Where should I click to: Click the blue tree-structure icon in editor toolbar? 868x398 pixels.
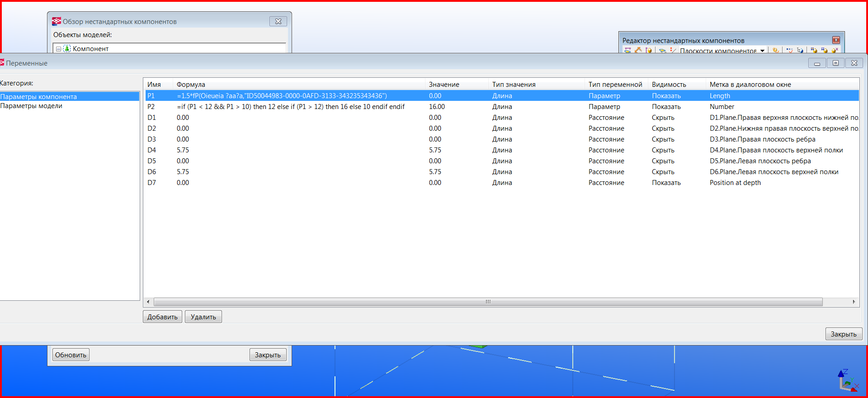click(800, 50)
